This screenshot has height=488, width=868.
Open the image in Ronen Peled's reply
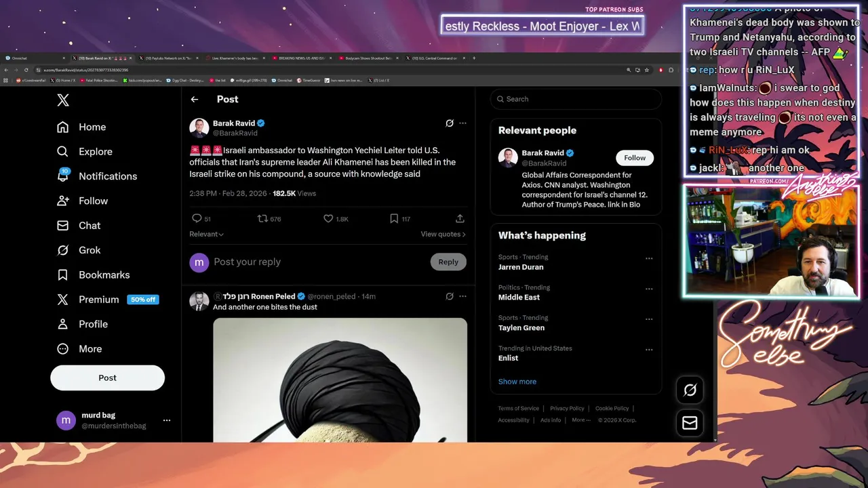pos(340,380)
